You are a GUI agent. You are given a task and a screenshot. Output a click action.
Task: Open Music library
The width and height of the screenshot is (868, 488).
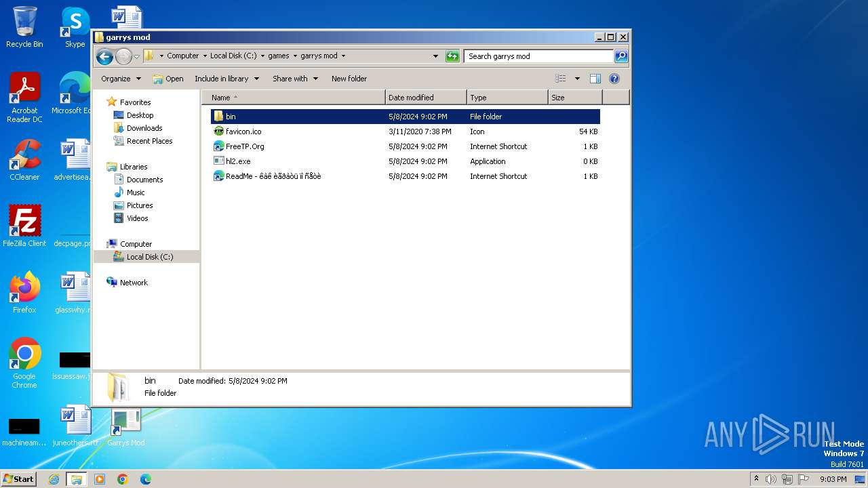click(136, 192)
